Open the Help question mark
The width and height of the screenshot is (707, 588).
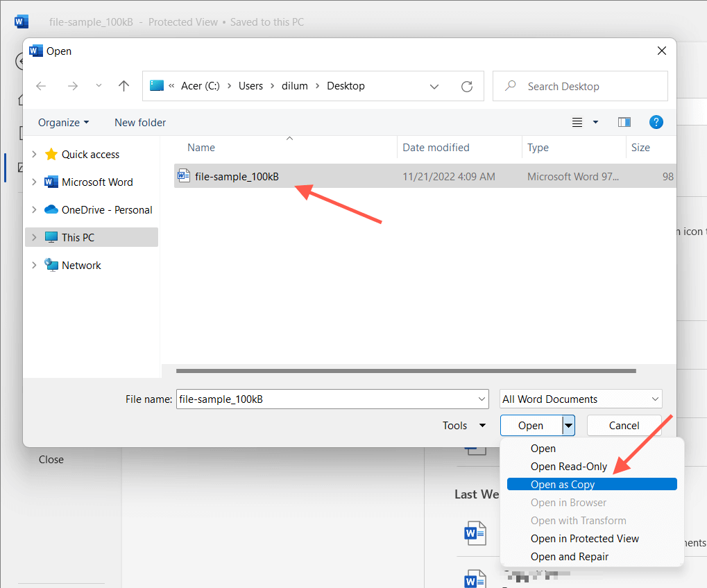(x=656, y=121)
